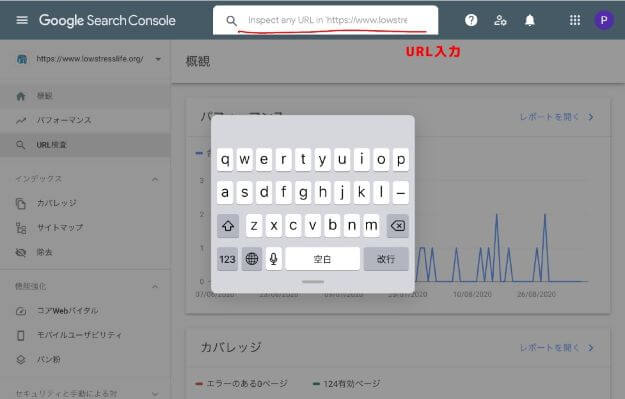
Task: Open the Help question mark icon
Action: click(x=471, y=20)
